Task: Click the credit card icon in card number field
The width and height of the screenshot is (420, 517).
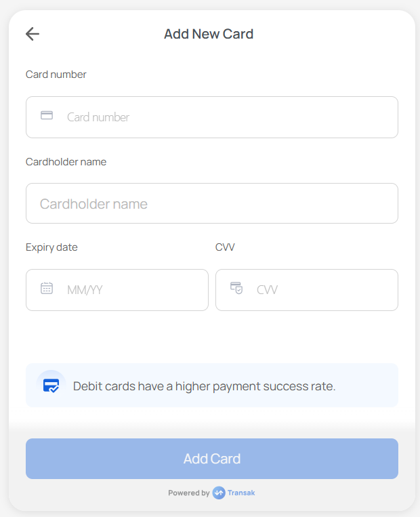Action: pos(47,115)
